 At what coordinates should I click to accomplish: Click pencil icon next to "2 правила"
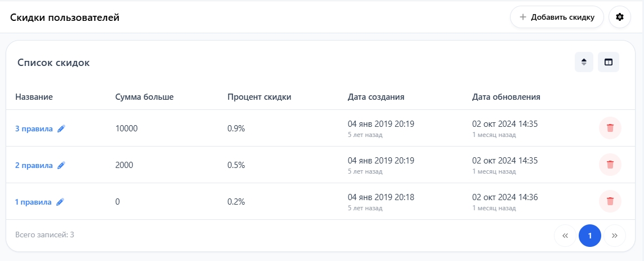point(61,165)
